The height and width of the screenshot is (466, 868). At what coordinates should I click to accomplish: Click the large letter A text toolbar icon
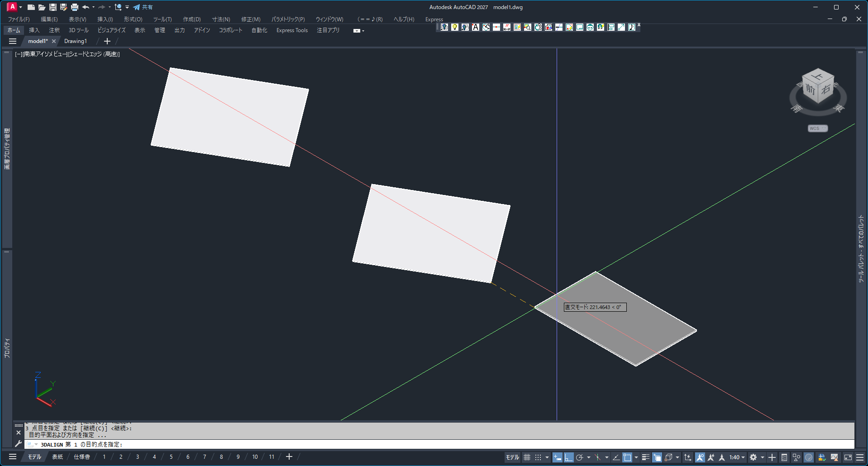tap(476, 27)
